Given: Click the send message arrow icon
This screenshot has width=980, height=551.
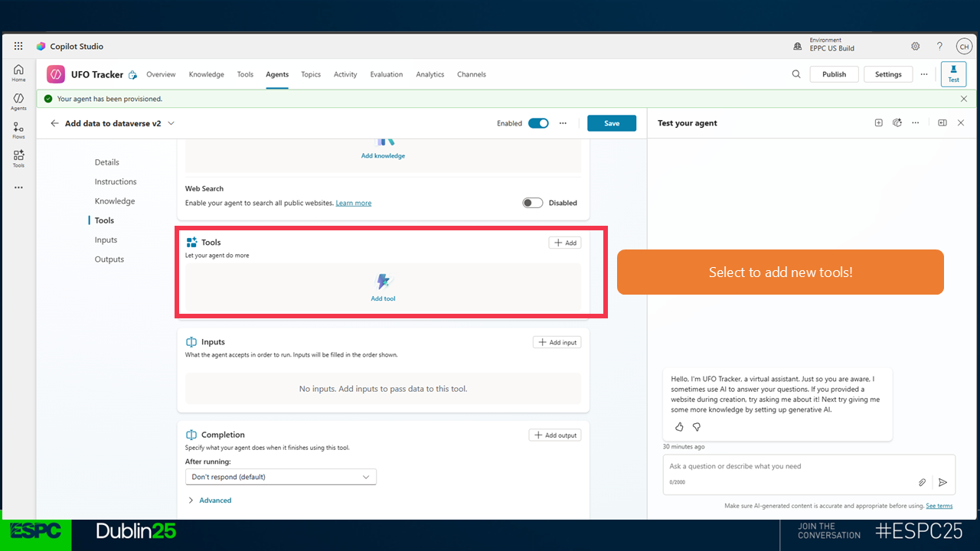Looking at the screenshot, I should pyautogui.click(x=942, y=482).
